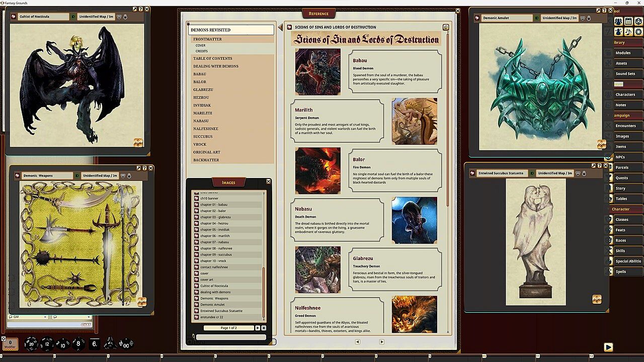Viewport: 644px width, 362px height.
Task: Roll the d6 die
Action: (94, 344)
